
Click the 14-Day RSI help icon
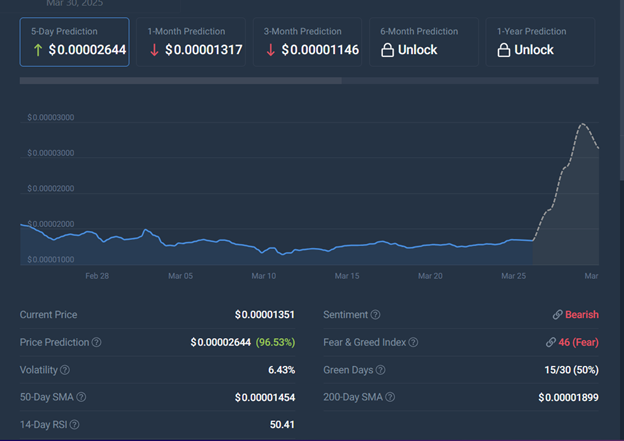pyautogui.click(x=77, y=425)
